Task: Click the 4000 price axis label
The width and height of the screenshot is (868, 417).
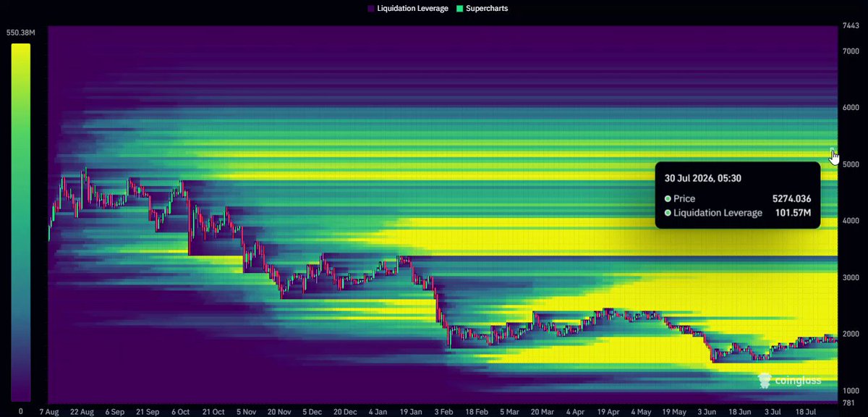Action: tap(851, 222)
